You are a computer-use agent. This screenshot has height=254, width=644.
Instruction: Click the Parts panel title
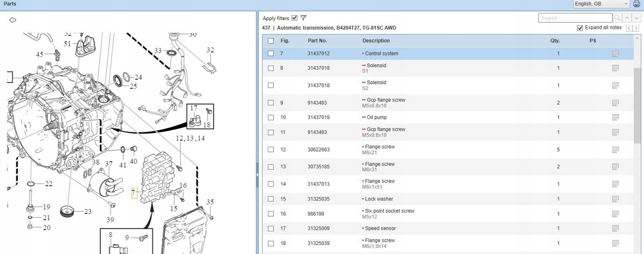coord(10,4)
